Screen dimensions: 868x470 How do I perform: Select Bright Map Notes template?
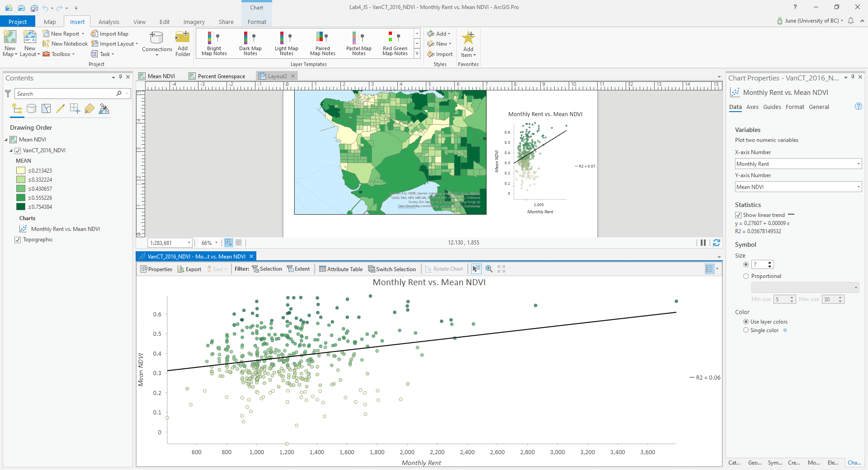214,43
